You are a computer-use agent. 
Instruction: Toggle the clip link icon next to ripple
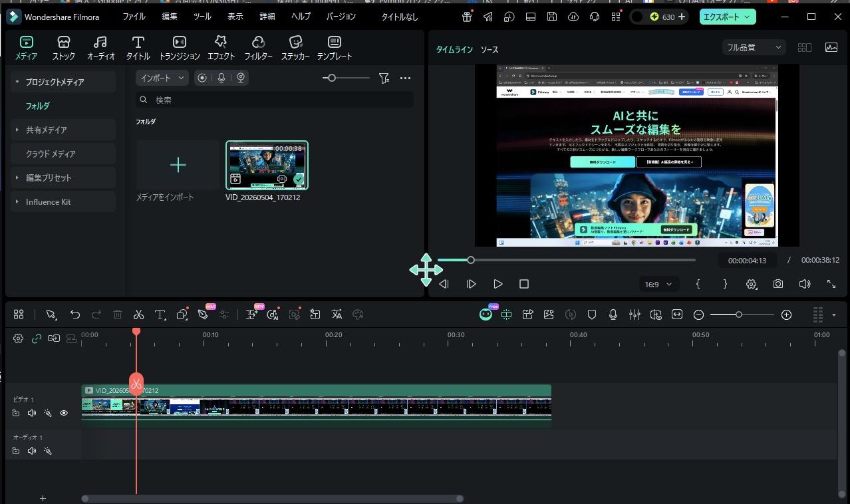[54, 338]
